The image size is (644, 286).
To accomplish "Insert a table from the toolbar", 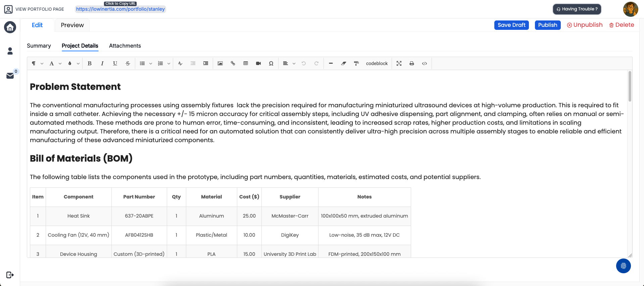I will (246, 63).
